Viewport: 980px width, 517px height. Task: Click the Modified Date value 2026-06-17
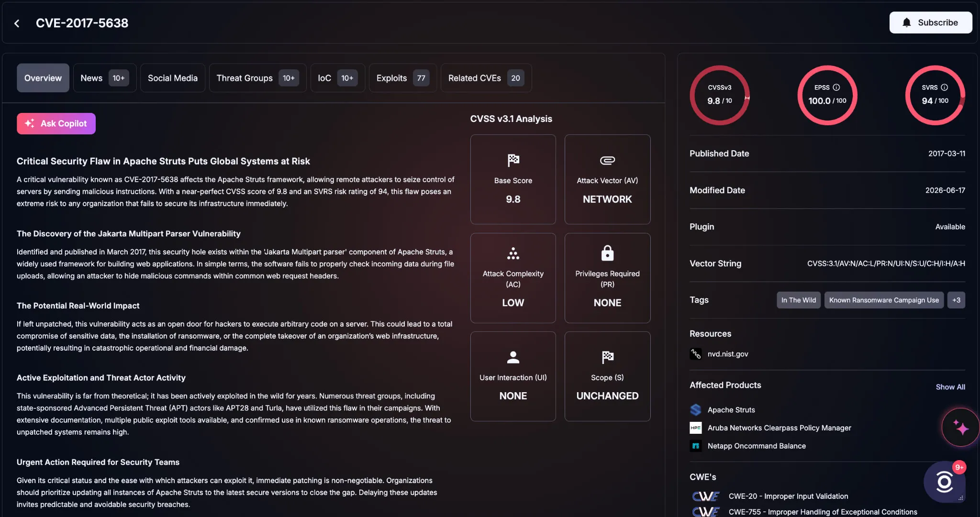pyautogui.click(x=945, y=190)
